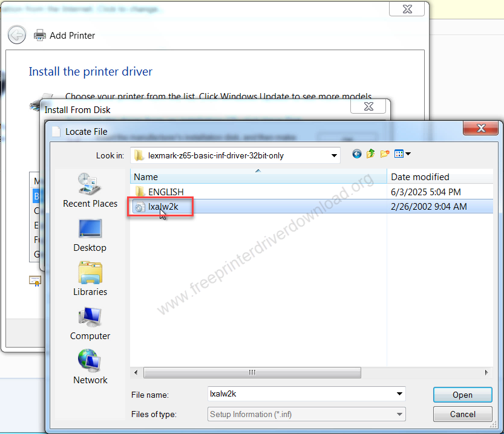The height and width of the screenshot is (434, 504).
Task: Close the Locate File dialog
Action: click(481, 128)
